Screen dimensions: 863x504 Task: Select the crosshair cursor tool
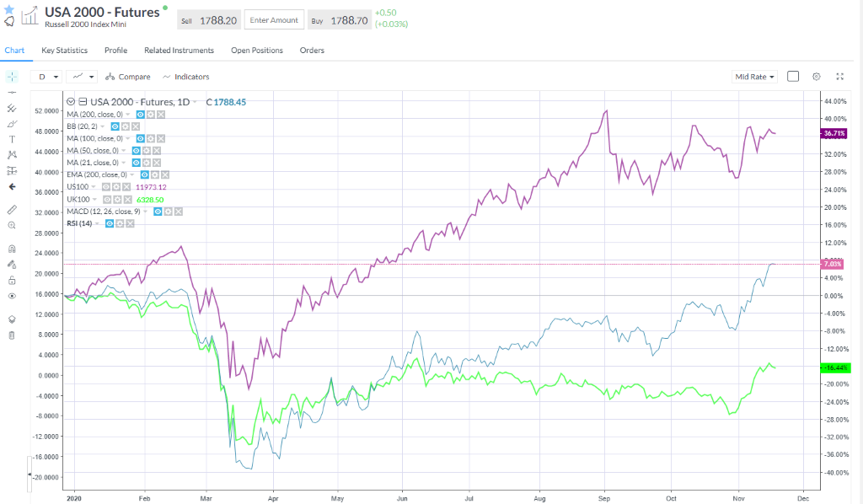point(11,76)
